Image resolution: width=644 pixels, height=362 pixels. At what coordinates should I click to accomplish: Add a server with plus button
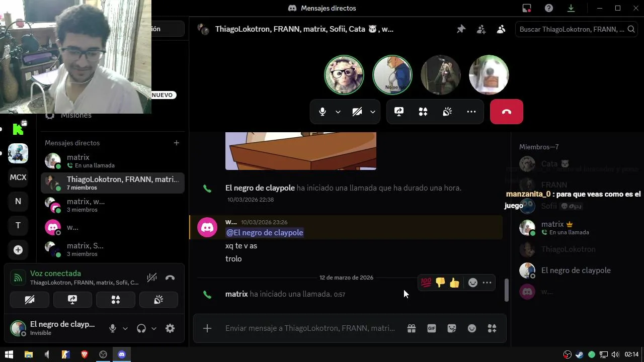pyautogui.click(x=18, y=250)
